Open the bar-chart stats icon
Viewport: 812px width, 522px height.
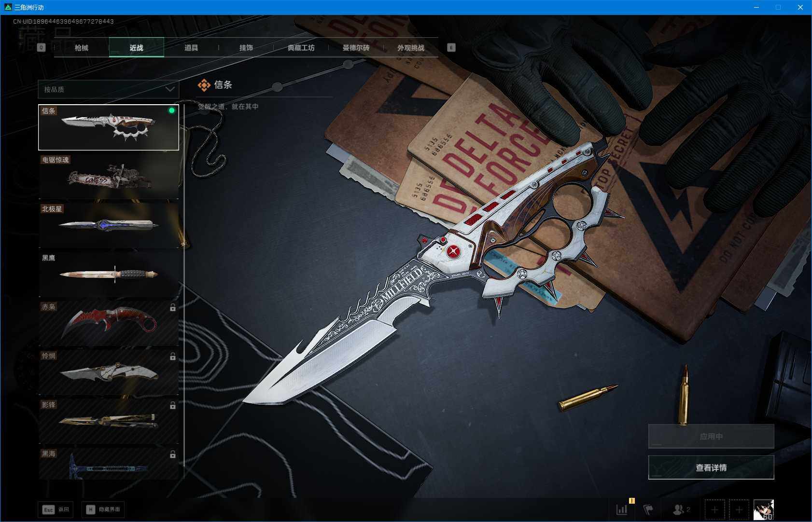click(x=622, y=509)
